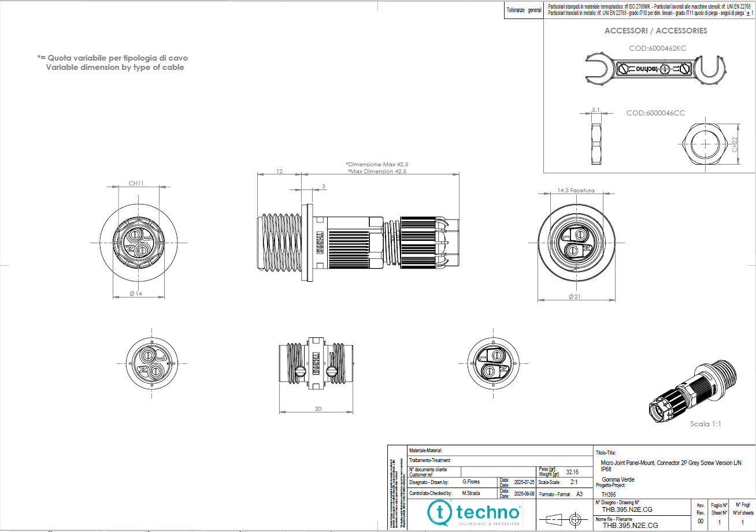
Task: Select the wrench accessory COD:6000462KC
Action: click(x=656, y=69)
